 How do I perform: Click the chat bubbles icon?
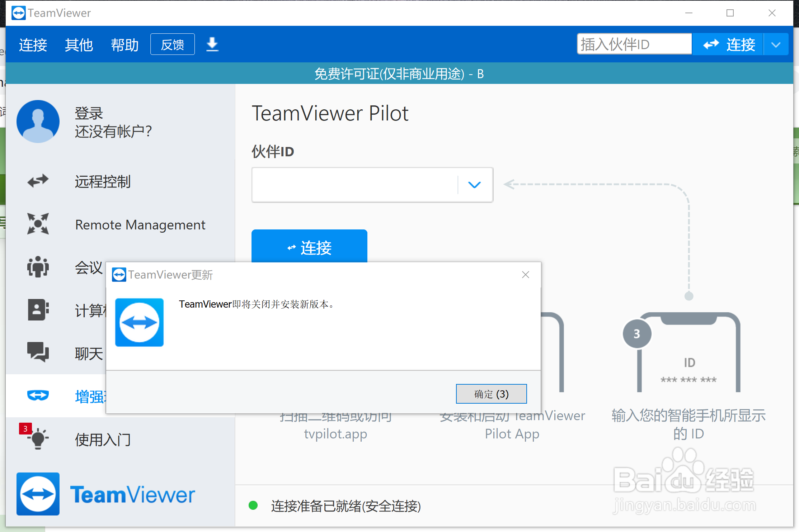(x=38, y=352)
